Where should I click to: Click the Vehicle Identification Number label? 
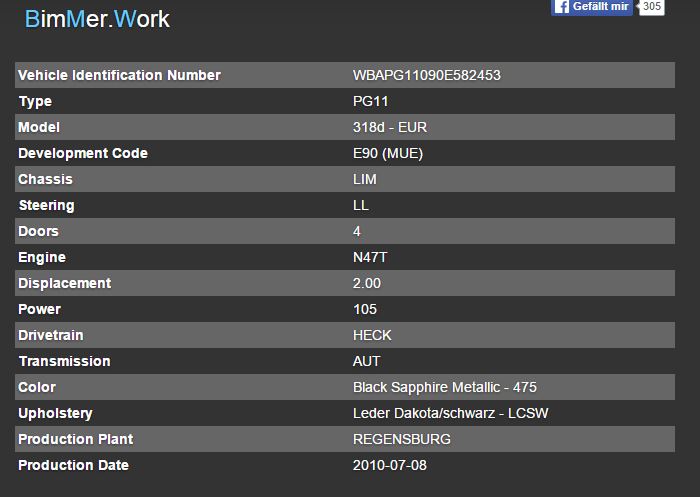(x=119, y=76)
